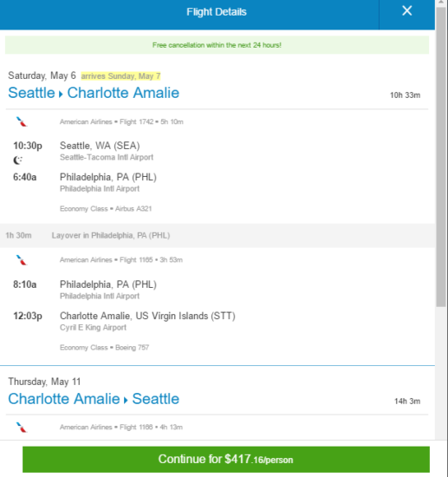
Task: Click the free cancellation green banner
Action: tap(217, 45)
